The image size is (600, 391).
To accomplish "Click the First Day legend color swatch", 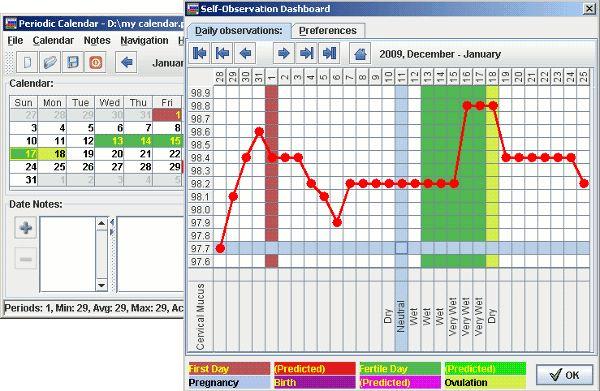I will coord(229,369).
